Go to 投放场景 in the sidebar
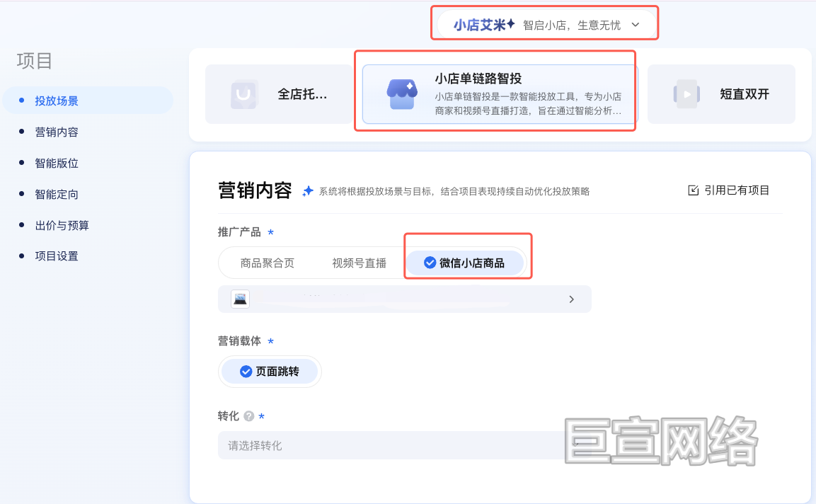This screenshot has width=816, height=504. [x=88, y=101]
